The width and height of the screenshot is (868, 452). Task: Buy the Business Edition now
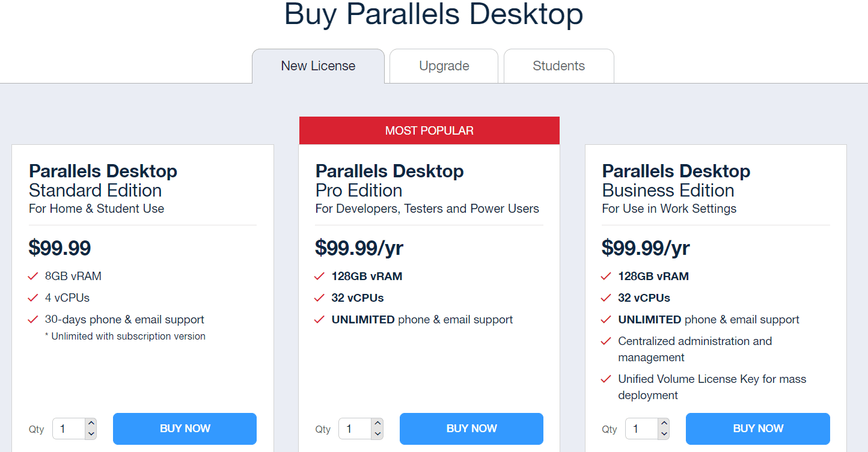(x=758, y=429)
